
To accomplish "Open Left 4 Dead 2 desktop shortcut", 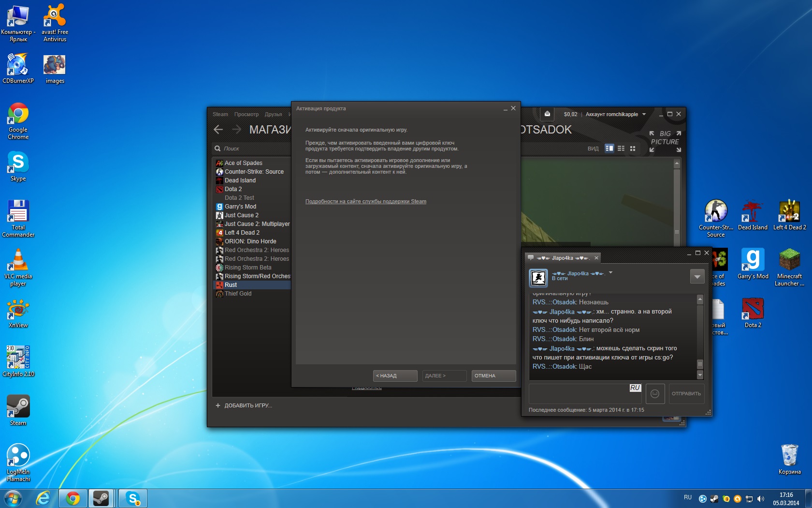I will pos(789,215).
